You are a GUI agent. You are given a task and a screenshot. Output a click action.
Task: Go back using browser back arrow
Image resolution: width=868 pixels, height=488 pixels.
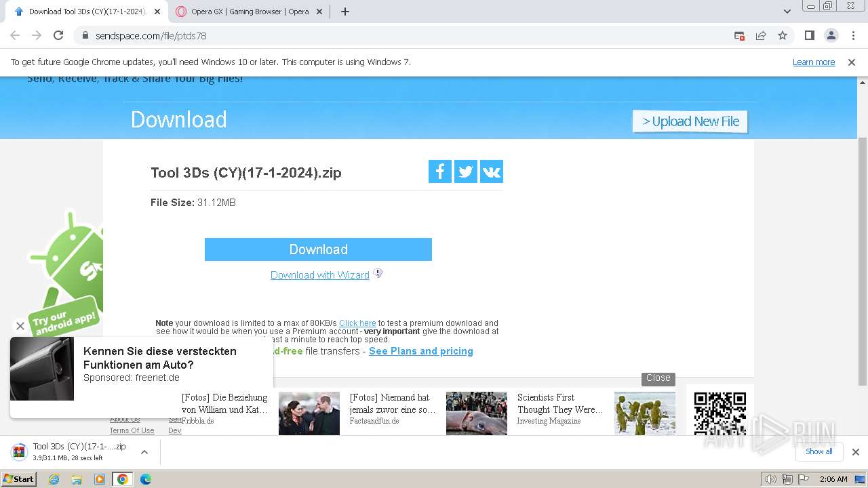(x=15, y=35)
